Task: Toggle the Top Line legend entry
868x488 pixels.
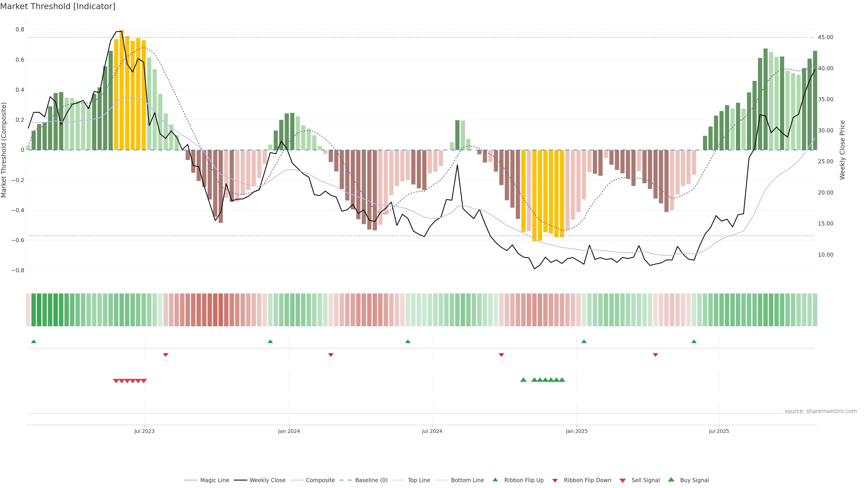Action: pyautogui.click(x=419, y=480)
